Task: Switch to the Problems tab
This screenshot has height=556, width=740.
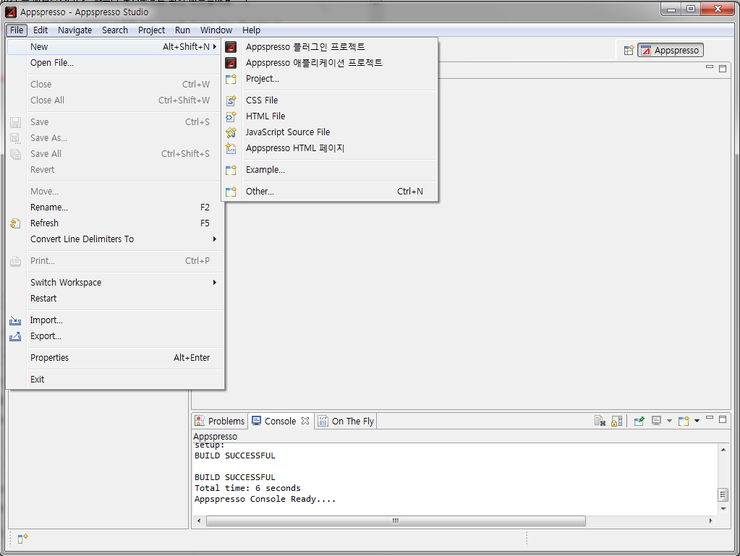Action: click(220, 421)
